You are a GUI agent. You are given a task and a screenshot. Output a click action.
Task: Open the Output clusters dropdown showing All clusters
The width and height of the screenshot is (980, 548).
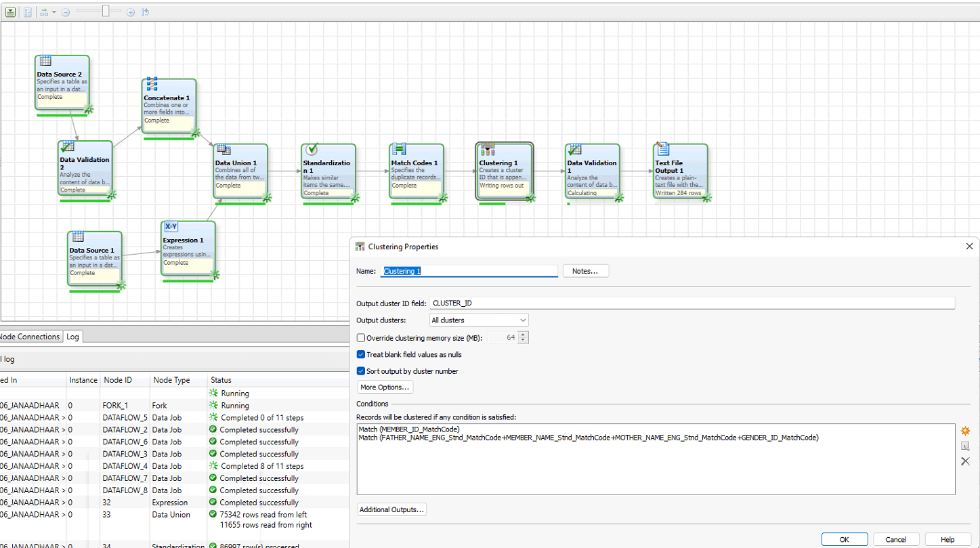(478, 319)
